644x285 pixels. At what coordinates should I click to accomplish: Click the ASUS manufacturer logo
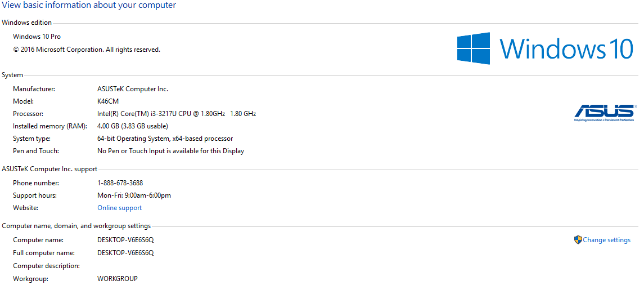pos(604,112)
